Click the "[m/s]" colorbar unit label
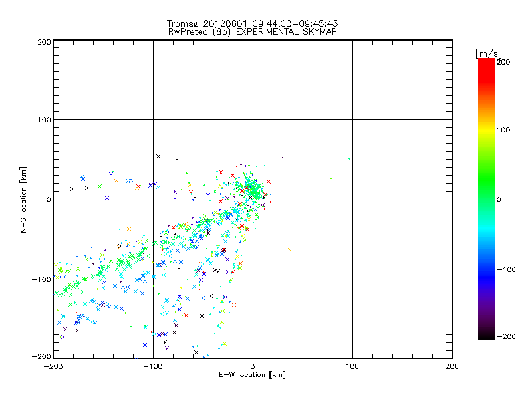Image resolution: width=532 pixels, height=399 pixels. pyautogui.click(x=489, y=53)
